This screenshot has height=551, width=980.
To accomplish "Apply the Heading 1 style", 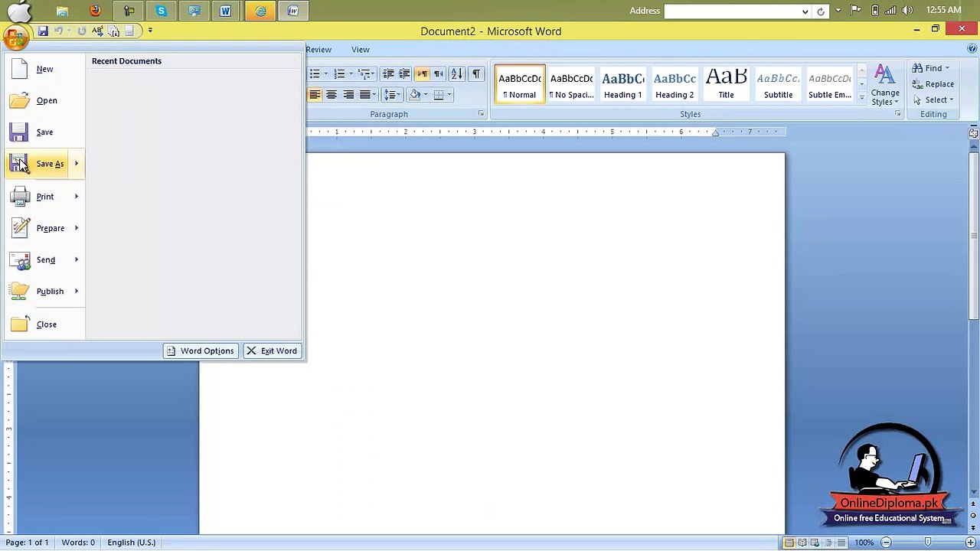I will click(622, 84).
